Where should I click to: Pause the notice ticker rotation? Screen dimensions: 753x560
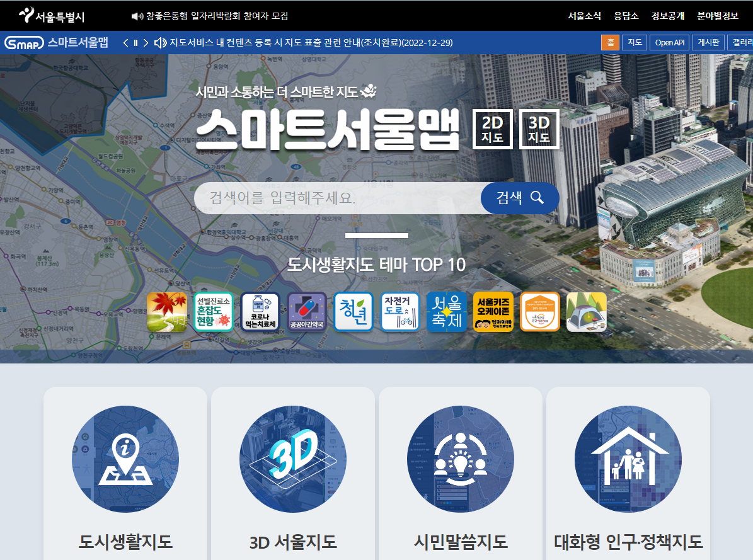135,43
